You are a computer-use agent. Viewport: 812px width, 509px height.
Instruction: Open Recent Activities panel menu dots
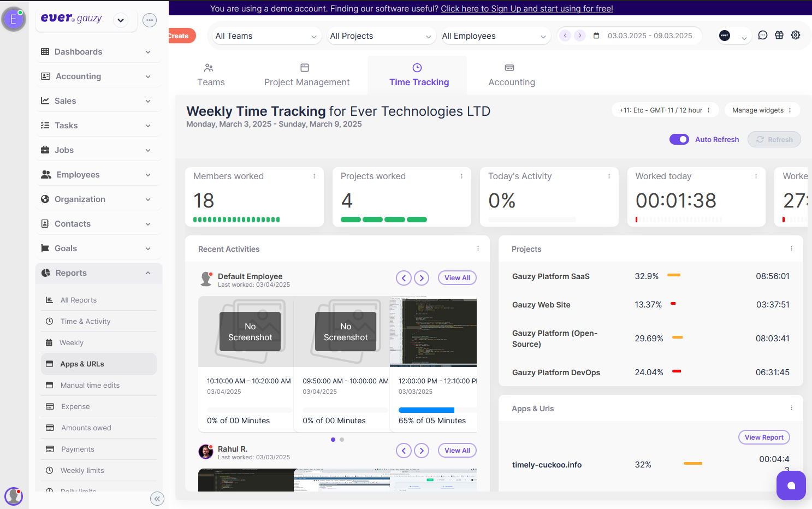(478, 248)
